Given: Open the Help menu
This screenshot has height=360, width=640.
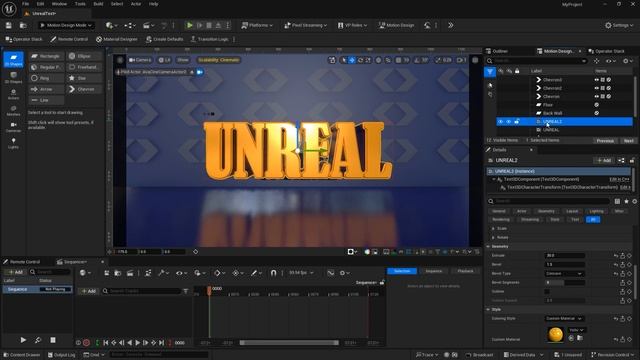Looking at the screenshot, I should 153,4.
